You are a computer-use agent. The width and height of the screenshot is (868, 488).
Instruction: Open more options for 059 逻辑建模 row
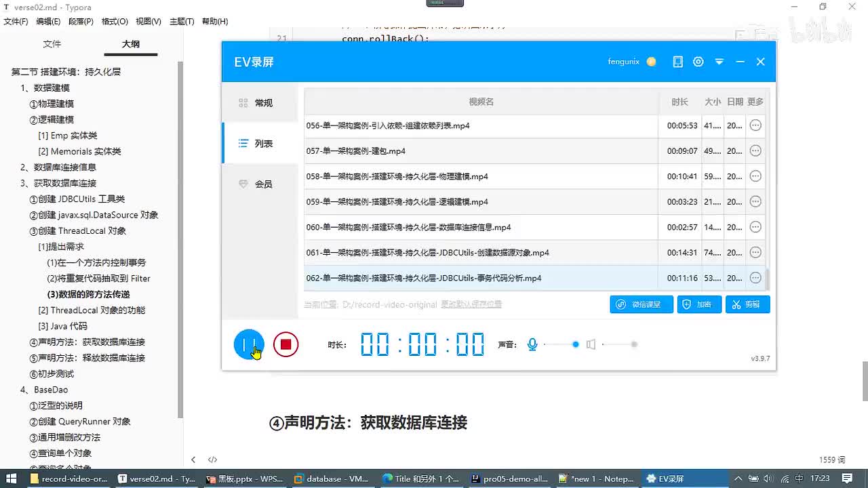(x=755, y=201)
